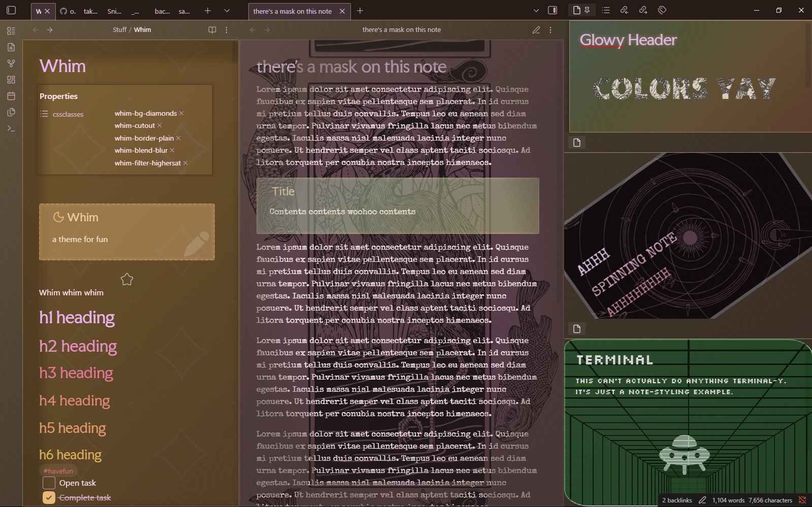This screenshot has height=507, width=812.
Task: Close the active W tab
Action: [x=47, y=11]
